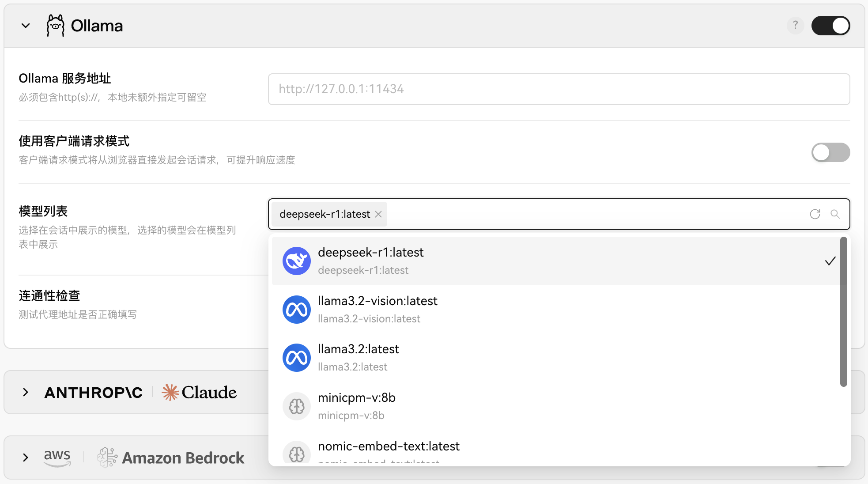Click the Meta icon beside llama3.2-vision:latest
The width and height of the screenshot is (868, 484).
click(296, 309)
